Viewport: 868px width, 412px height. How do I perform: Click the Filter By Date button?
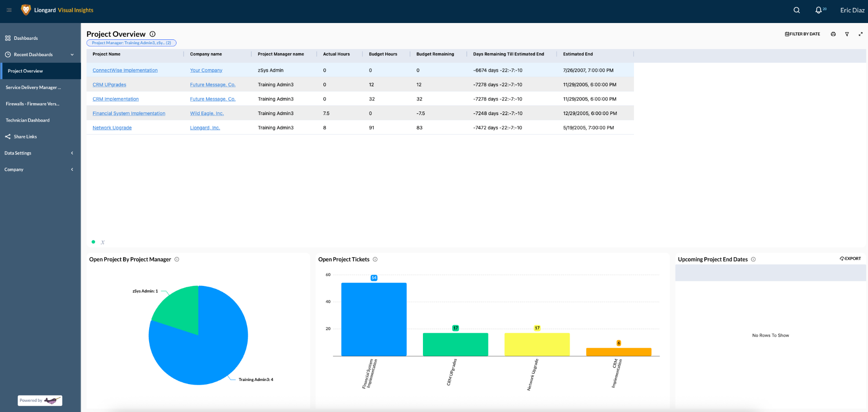(x=803, y=34)
